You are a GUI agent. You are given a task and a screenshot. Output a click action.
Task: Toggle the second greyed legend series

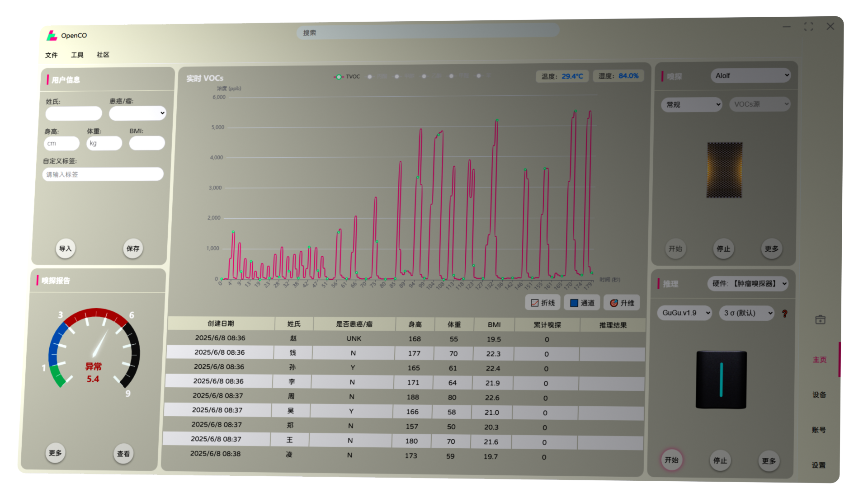click(x=403, y=76)
